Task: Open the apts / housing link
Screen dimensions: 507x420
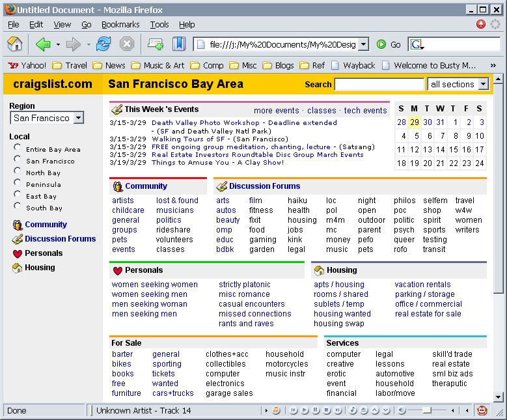Action: click(339, 285)
